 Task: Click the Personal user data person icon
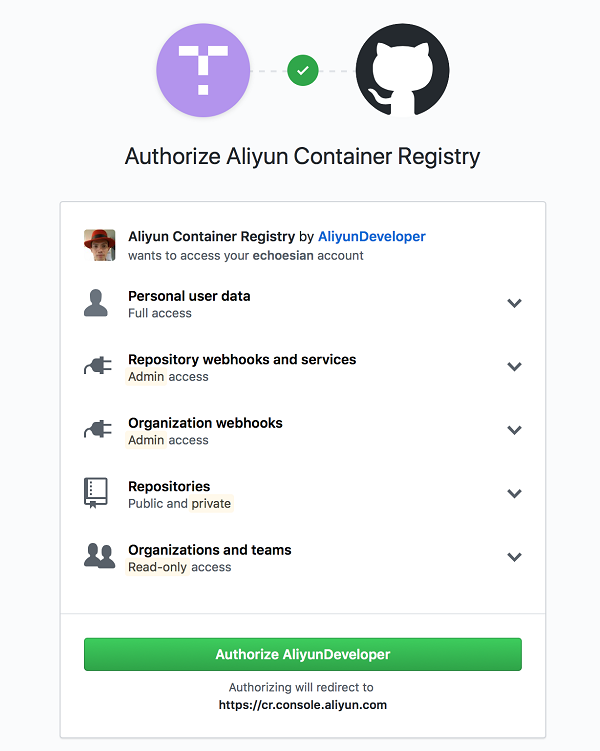(x=97, y=304)
